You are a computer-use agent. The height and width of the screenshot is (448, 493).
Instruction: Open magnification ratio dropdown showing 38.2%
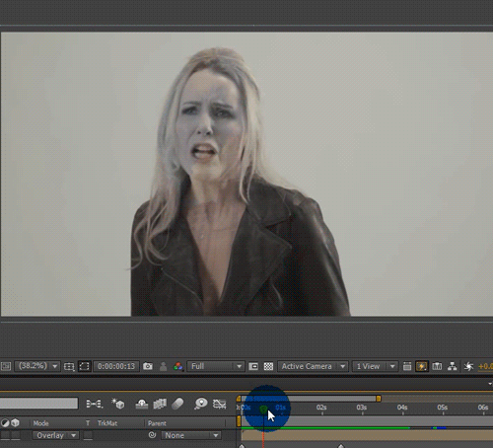37,366
